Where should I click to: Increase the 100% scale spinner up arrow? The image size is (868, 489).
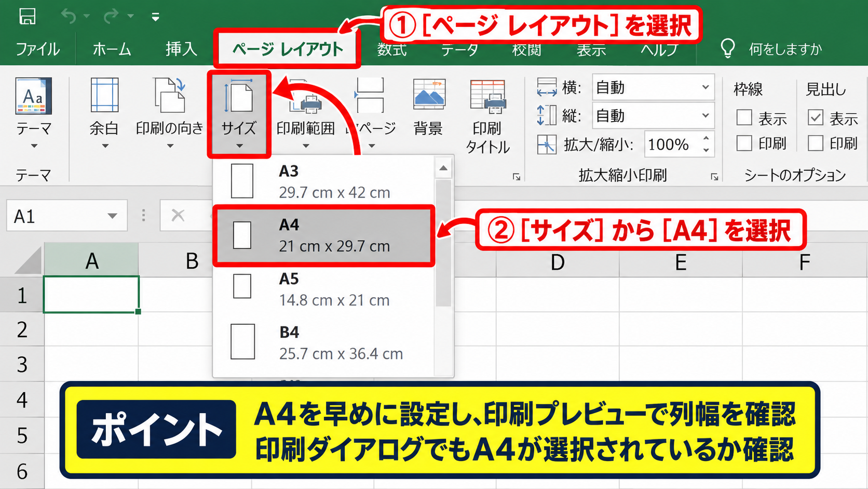(706, 138)
